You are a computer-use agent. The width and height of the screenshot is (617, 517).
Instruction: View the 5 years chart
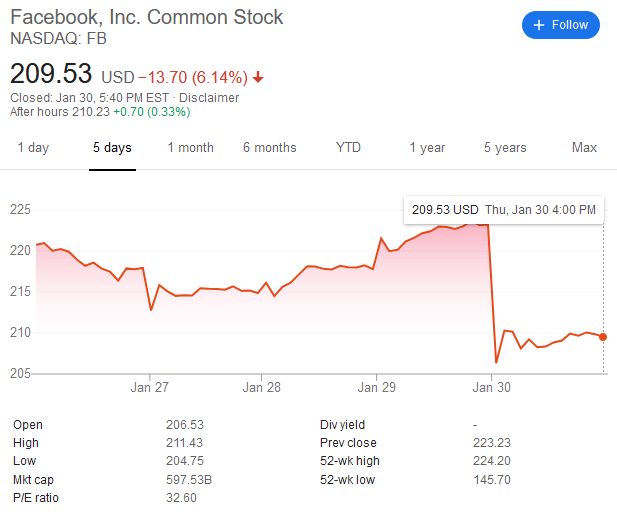point(505,148)
